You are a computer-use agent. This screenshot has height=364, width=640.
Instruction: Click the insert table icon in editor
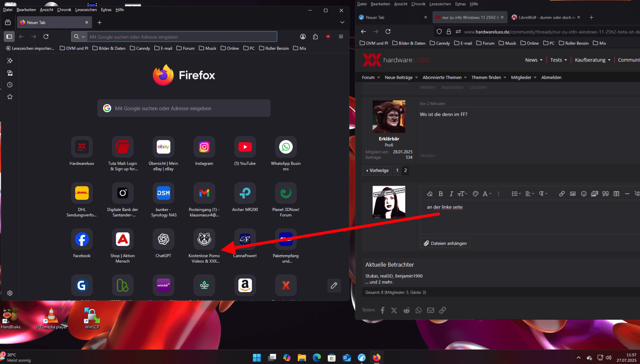click(x=616, y=194)
